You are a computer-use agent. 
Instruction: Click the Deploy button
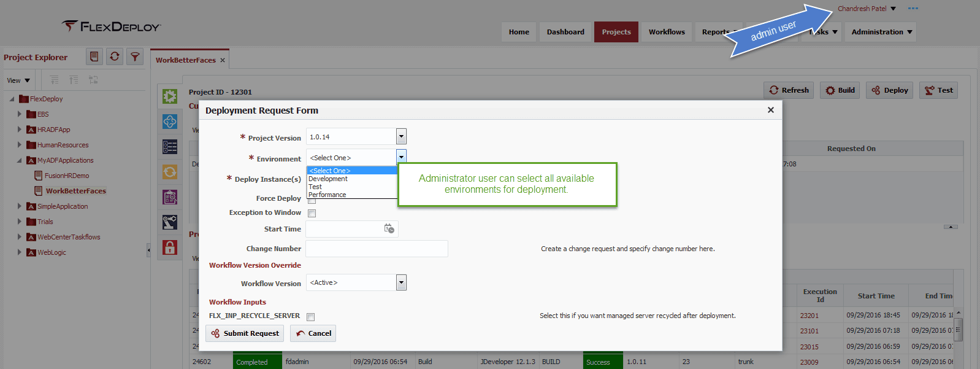(890, 90)
